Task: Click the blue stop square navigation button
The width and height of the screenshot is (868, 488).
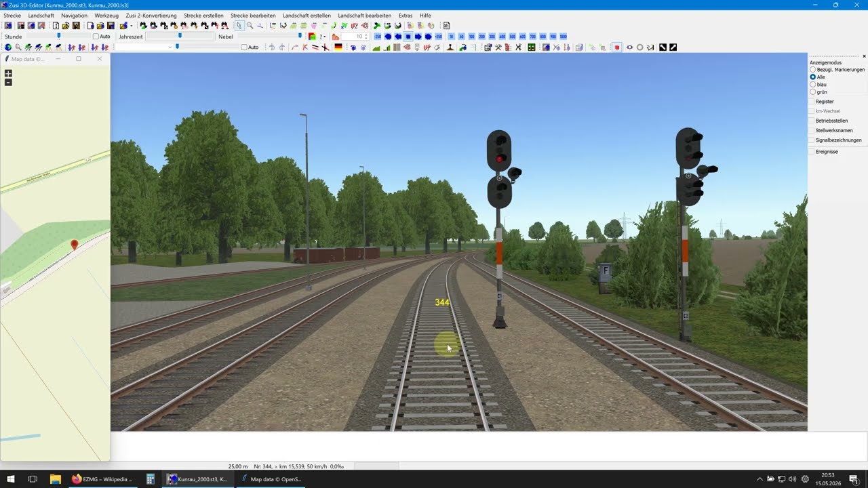Action: pos(408,37)
